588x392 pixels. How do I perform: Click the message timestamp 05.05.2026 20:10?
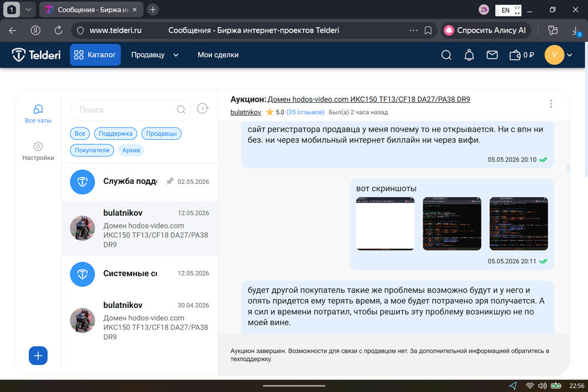[x=512, y=160]
